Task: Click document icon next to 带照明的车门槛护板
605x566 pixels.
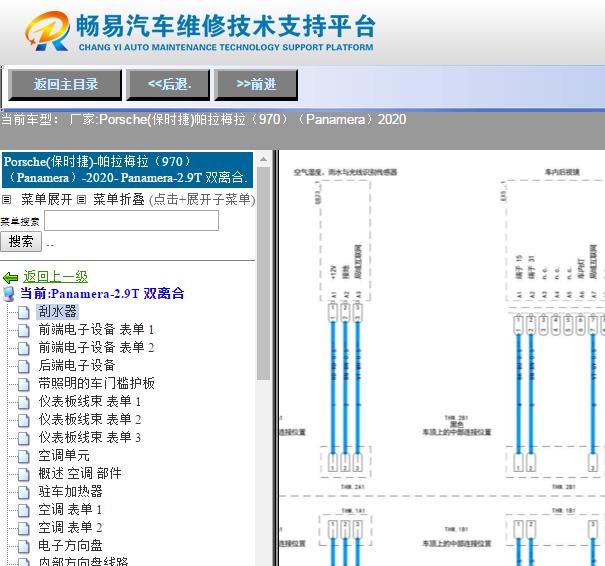Action: (x=24, y=384)
